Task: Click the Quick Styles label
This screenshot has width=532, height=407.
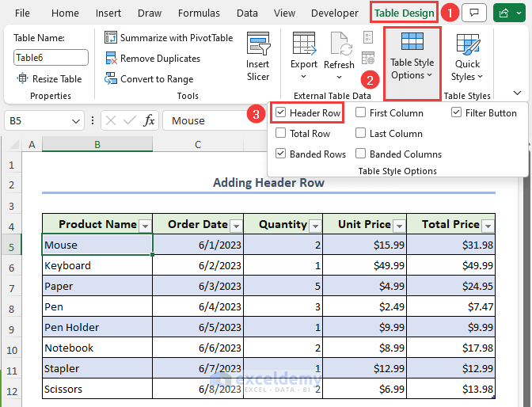Action: coord(467,70)
